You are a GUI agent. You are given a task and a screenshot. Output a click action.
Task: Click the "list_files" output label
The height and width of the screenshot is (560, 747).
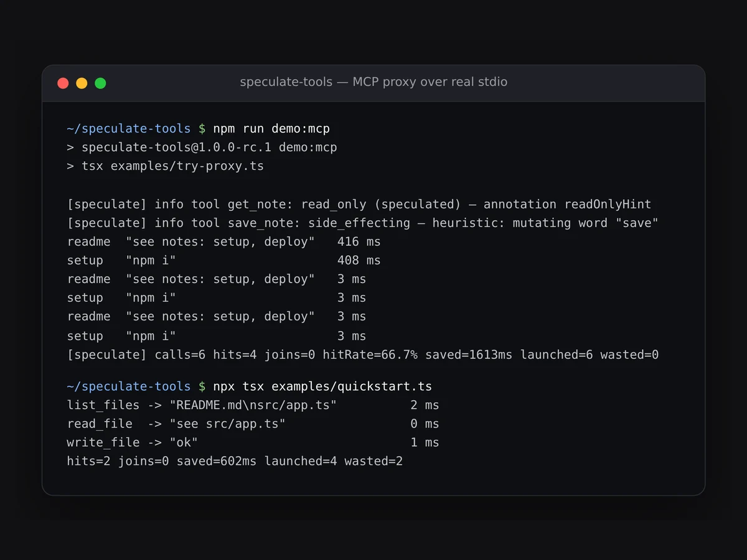(x=103, y=405)
